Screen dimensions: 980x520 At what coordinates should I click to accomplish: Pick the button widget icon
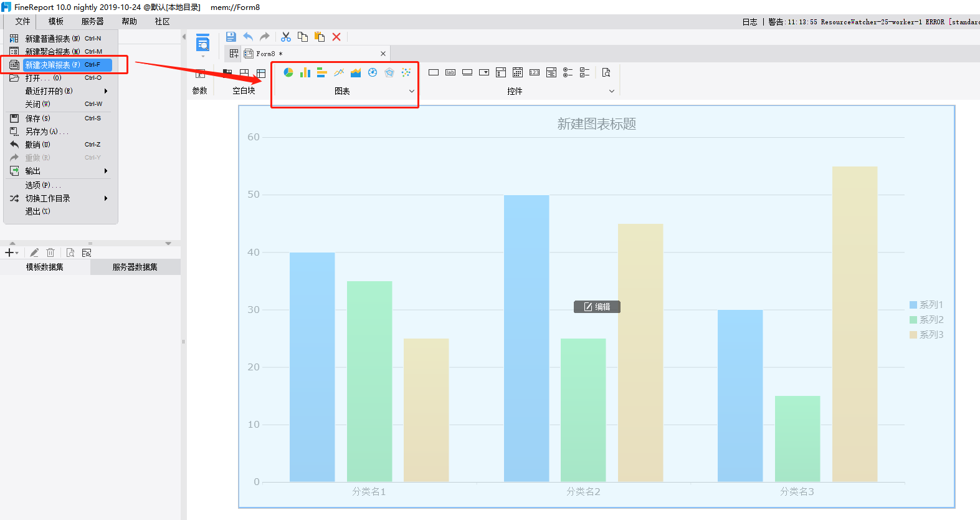(x=467, y=72)
